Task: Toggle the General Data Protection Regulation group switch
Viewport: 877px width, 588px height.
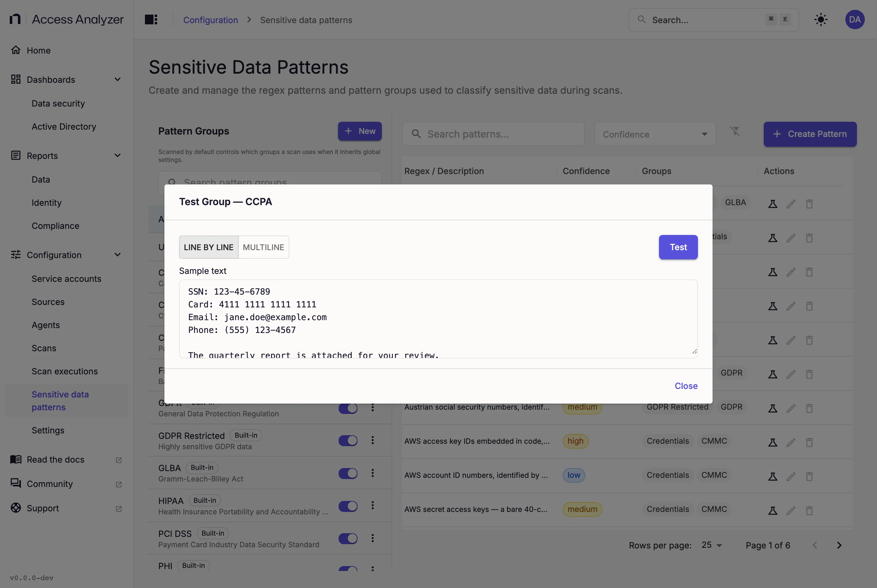Action: [x=348, y=408]
